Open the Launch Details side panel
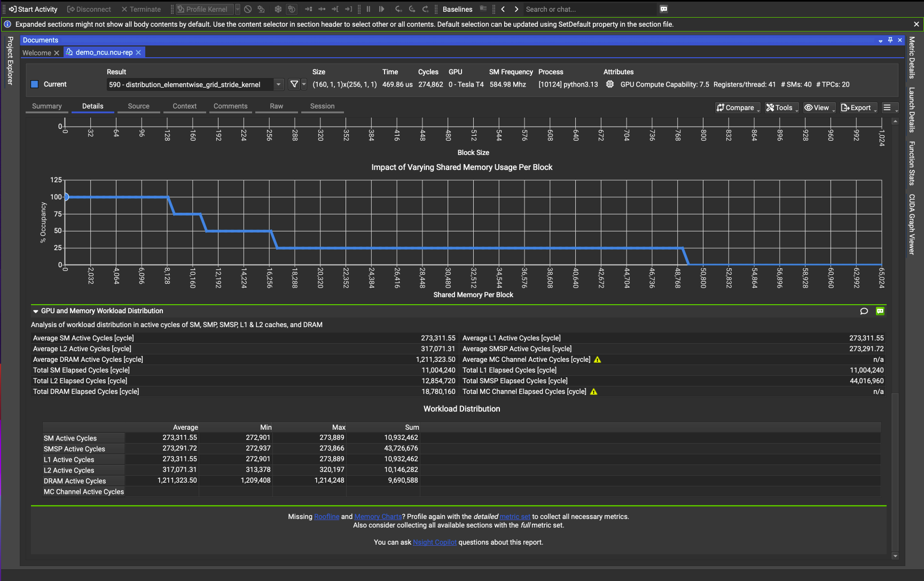 pos(912,110)
